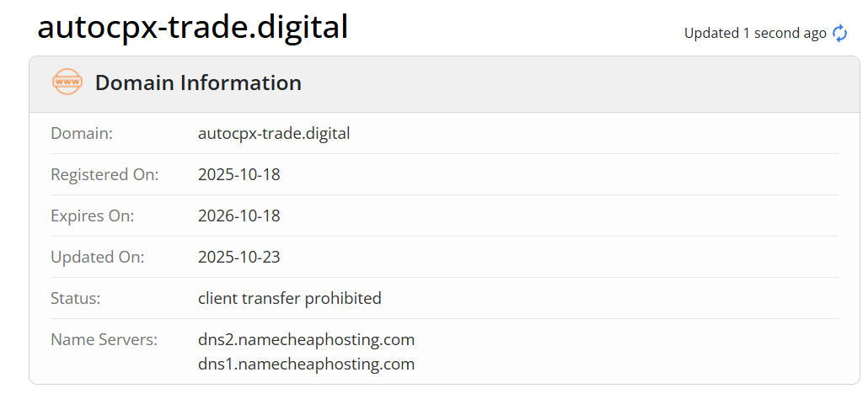Click the blue refresh arrows icon
The width and height of the screenshot is (868, 399).
tap(839, 34)
